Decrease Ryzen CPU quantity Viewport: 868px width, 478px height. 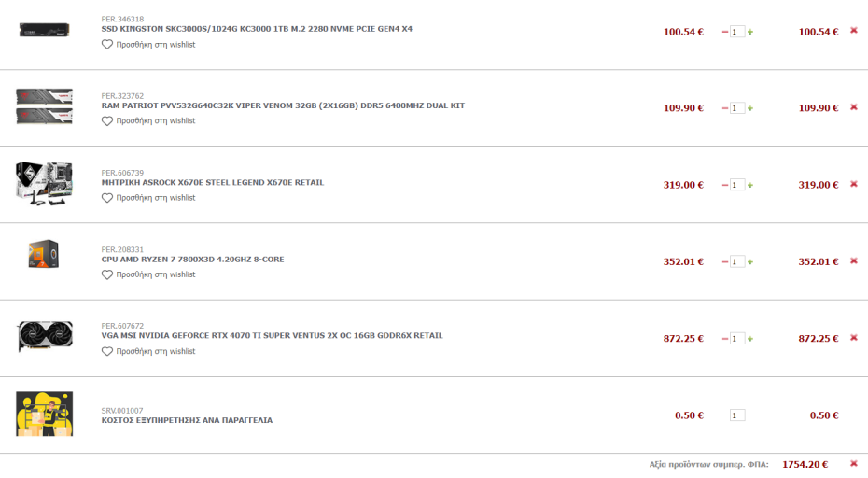click(x=725, y=261)
